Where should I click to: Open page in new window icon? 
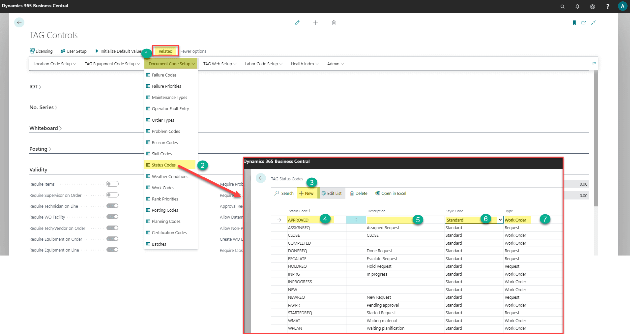pos(584,23)
